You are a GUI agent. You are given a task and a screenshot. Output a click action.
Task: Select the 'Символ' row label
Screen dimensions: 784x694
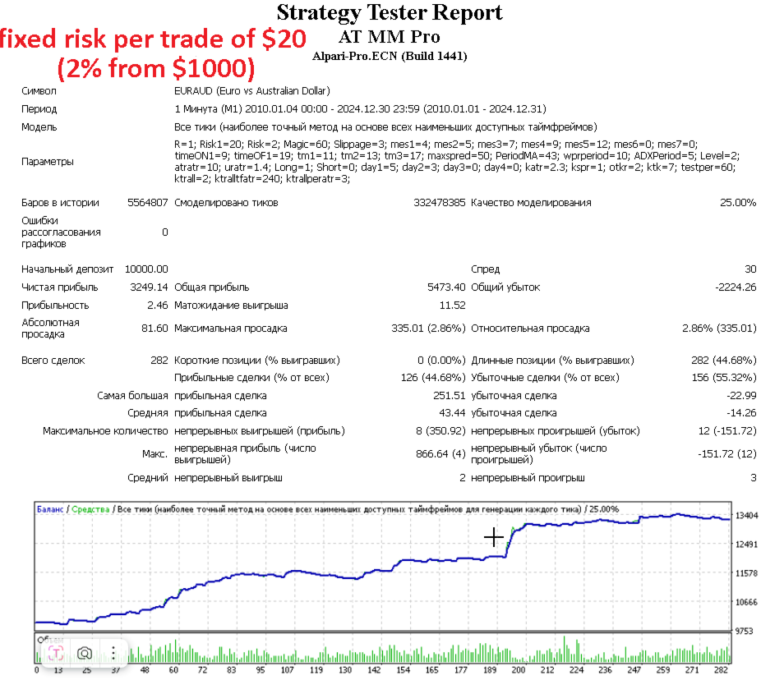pyautogui.click(x=39, y=91)
